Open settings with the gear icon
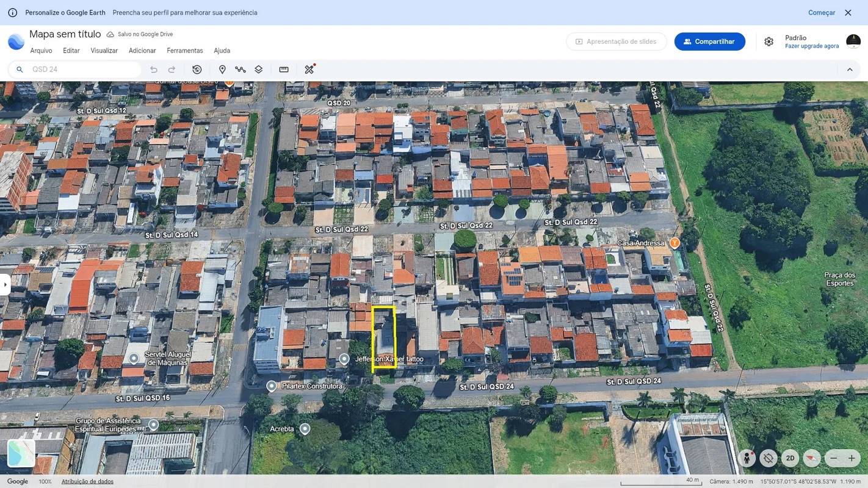The height and width of the screenshot is (488, 868). (769, 41)
